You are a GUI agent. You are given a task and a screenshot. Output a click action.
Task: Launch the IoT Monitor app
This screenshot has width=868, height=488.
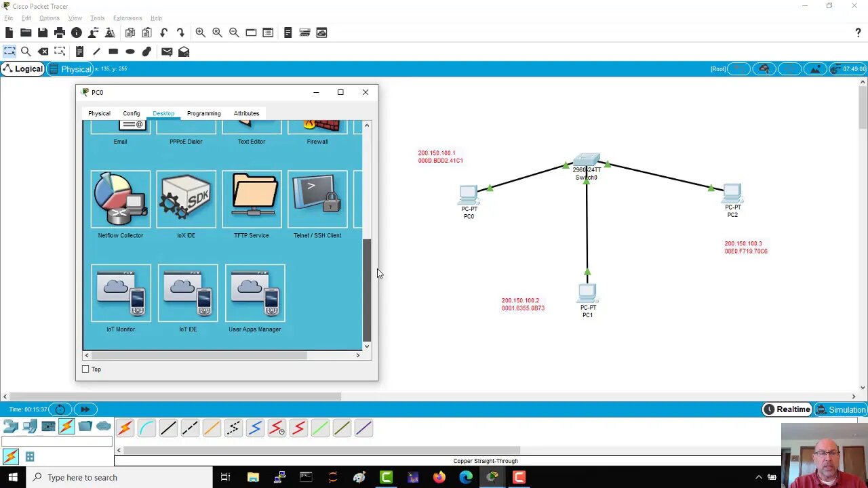pyautogui.click(x=121, y=293)
